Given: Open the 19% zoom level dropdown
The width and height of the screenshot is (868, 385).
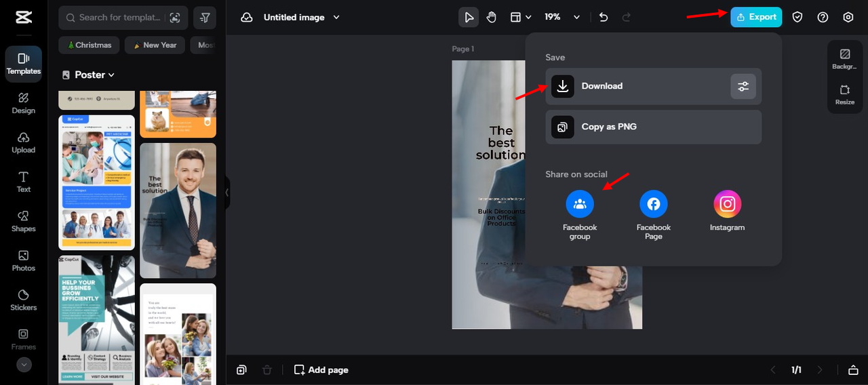Looking at the screenshot, I should pos(563,18).
